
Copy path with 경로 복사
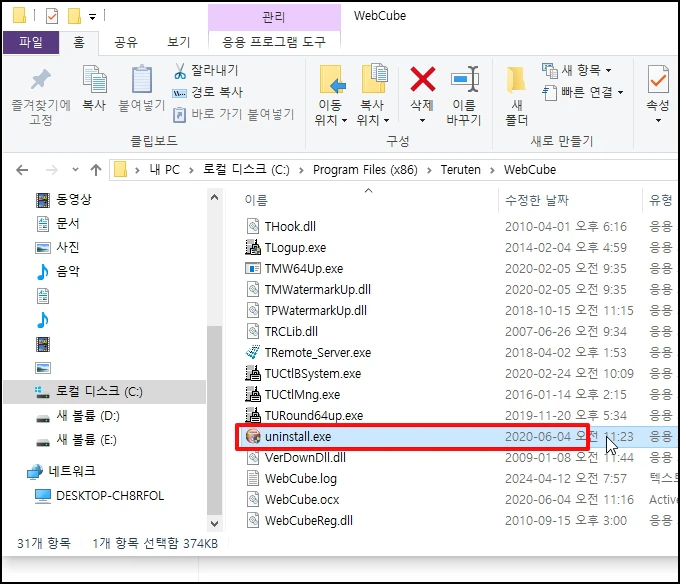[208, 92]
